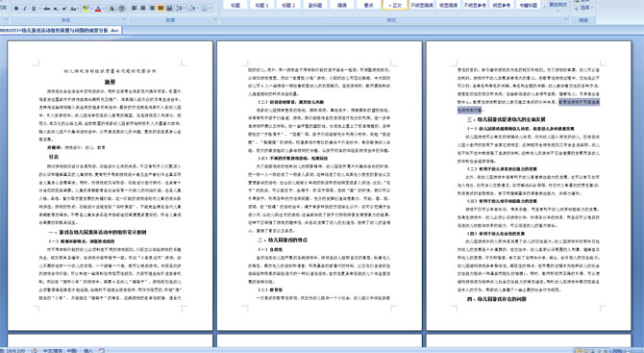Apply the yellow text highlight color

[x=86, y=9]
